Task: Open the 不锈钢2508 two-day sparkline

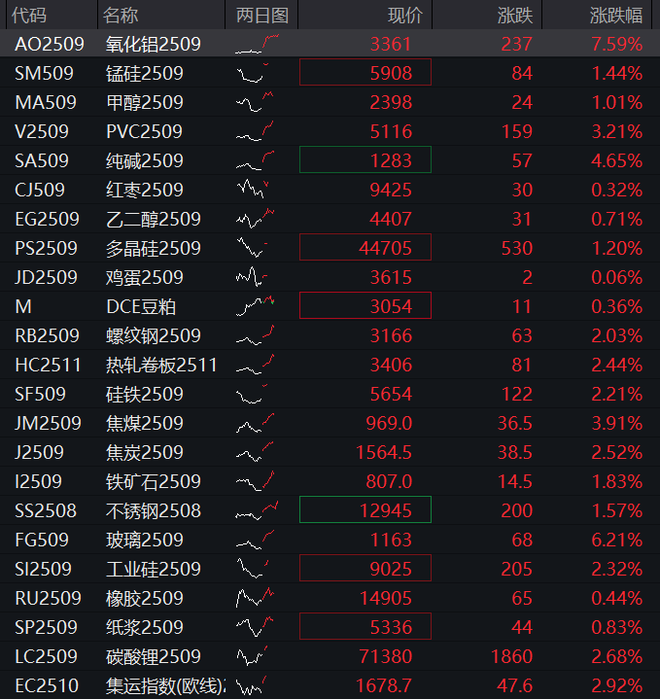Action: [257, 510]
